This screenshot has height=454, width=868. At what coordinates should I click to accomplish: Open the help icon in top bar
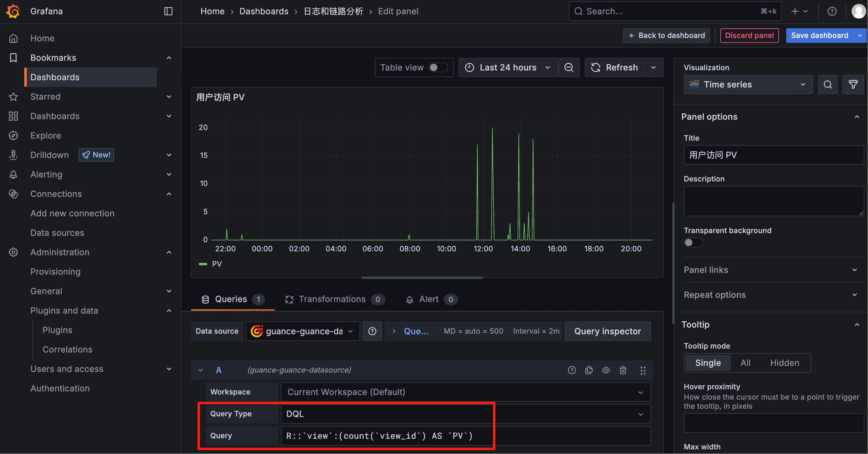tap(832, 11)
